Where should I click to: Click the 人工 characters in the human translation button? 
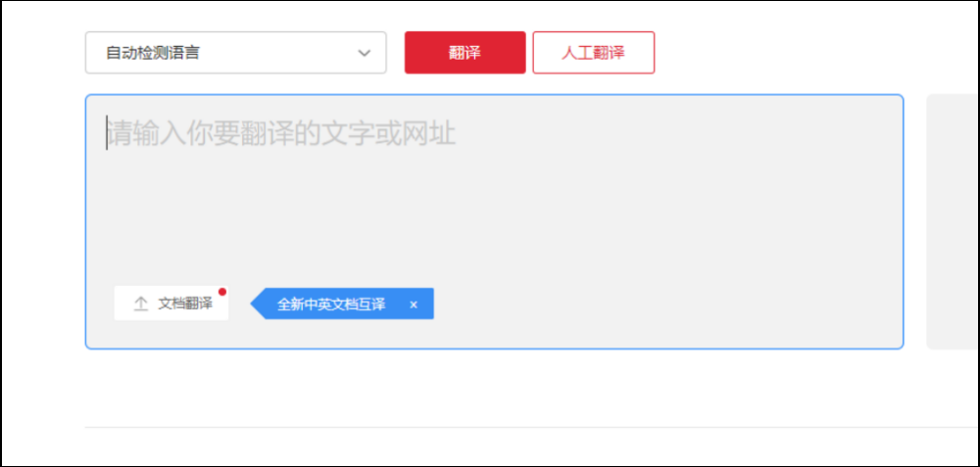tap(576, 53)
